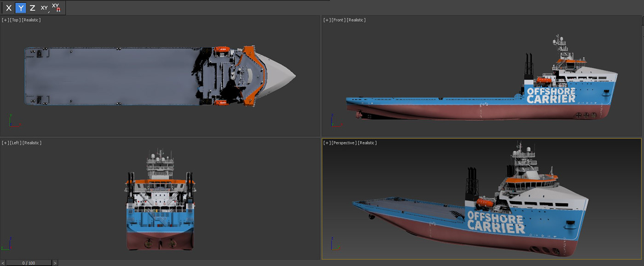Click the [Perspective] viewport view label

point(344,143)
